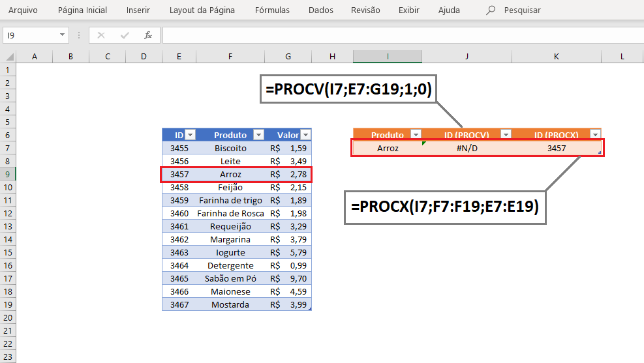Click the Maionese cell

tap(230, 291)
